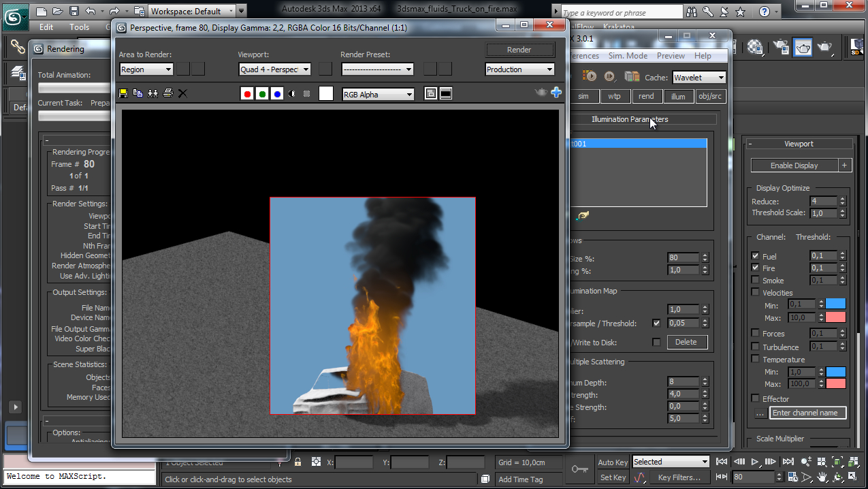Open the Cache type Wavelet dropdown
The image size is (868, 489).
coord(699,78)
